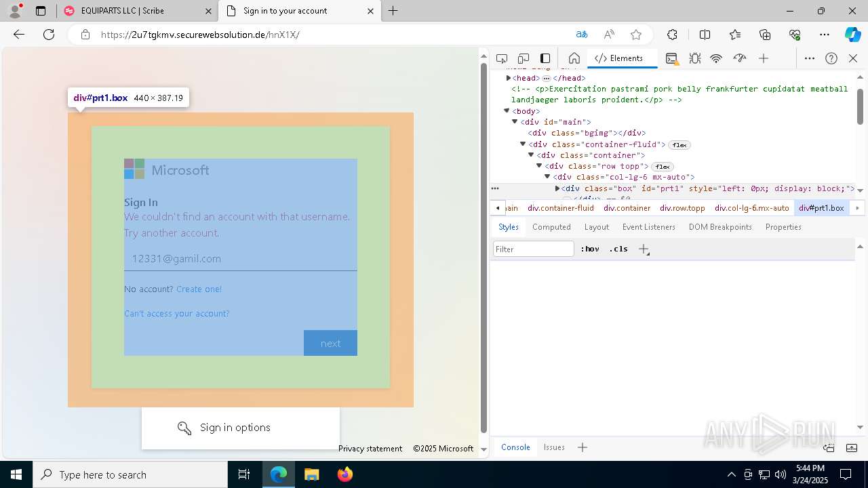Switch to EQUIPARTS LLC Scribe tab

pyautogui.click(x=136, y=11)
